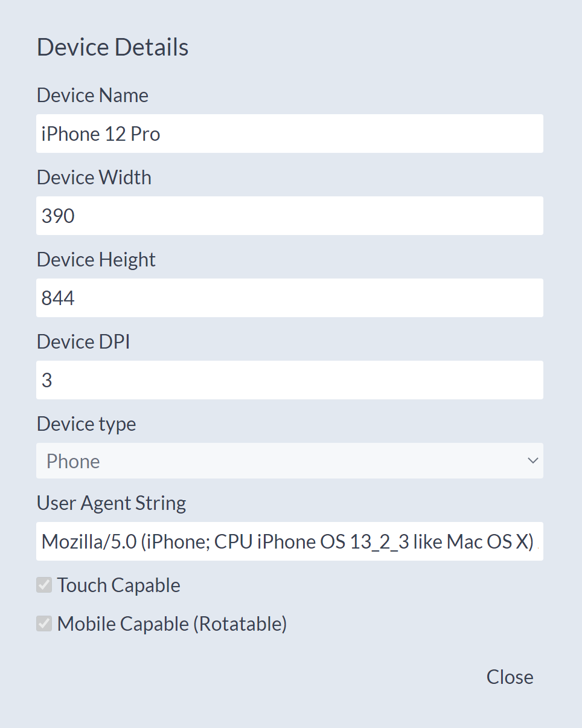Click the Device DPI input field
582x728 pixels.
click(x=290, y=380)
